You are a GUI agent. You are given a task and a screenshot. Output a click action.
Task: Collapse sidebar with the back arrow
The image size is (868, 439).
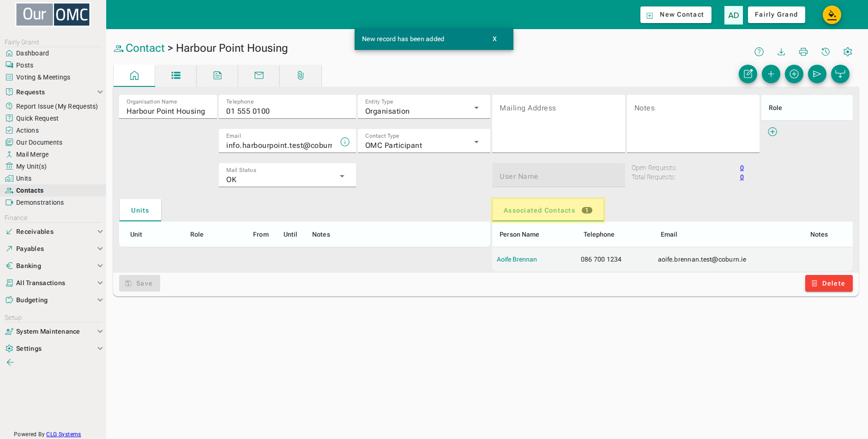[x=10, y=362]
